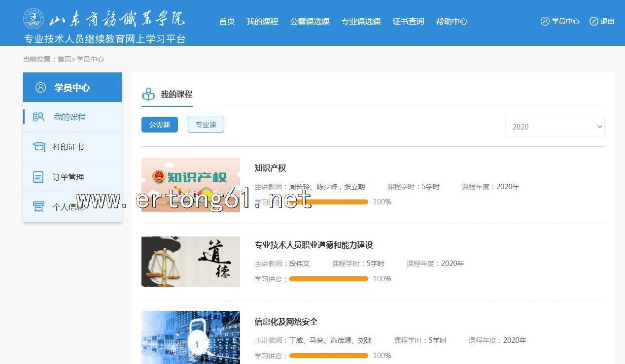Open 公需课选课 in the top menu
The height and width of the screenshot is (364, 625).
coord(310,21)
